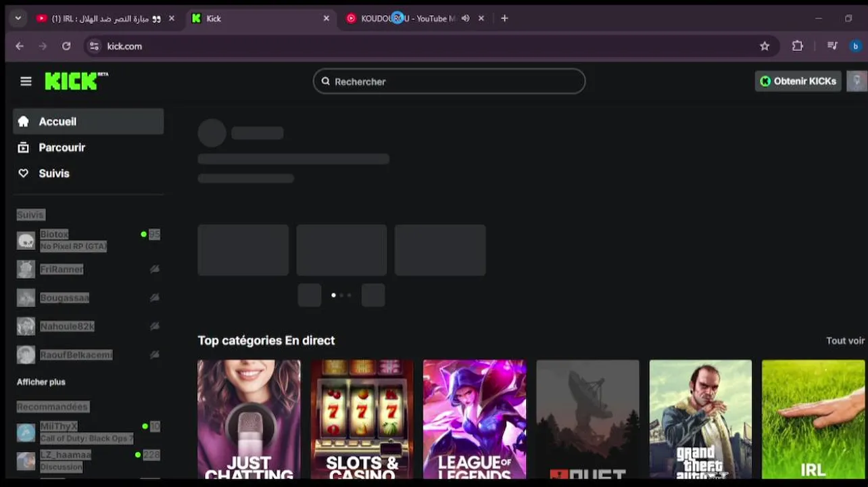Open the hamburger sidebar menu
This screenshot has width=868, height=487.
(x=26, y=81)
